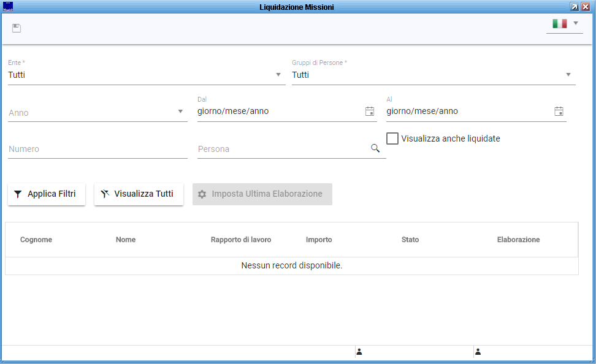Screen dimensions: 596x364
Task: Click the second person status bar icon
Action: click(478, 352)
